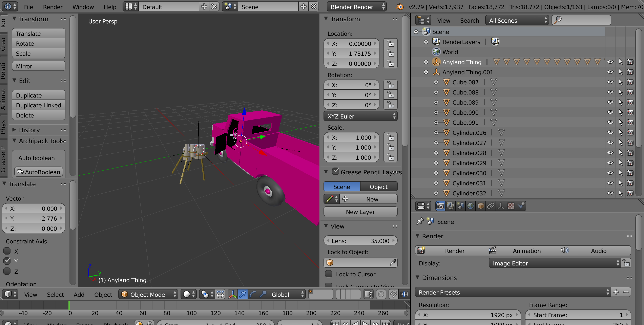Open the Object properties cube icon
The image size is (644, 325).
click(480, 206)
